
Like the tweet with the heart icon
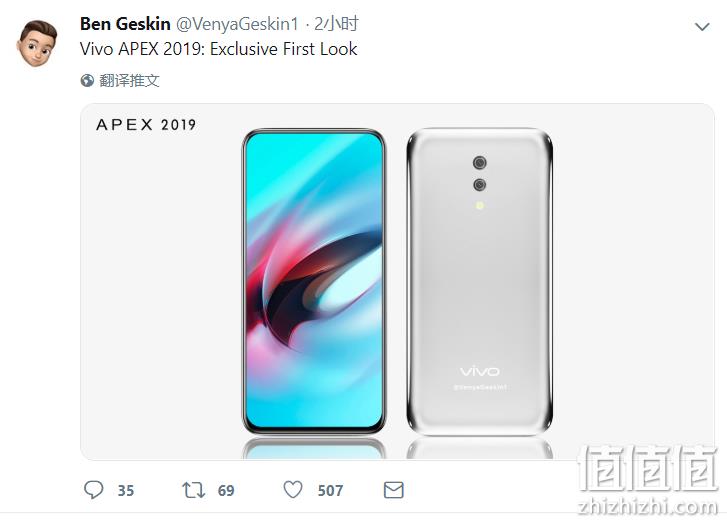293,490
